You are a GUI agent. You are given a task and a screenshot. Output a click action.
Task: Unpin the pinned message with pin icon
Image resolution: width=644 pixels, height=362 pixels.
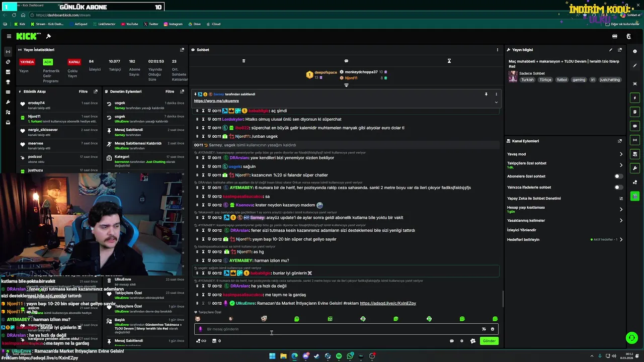click(x=486, y=94)
